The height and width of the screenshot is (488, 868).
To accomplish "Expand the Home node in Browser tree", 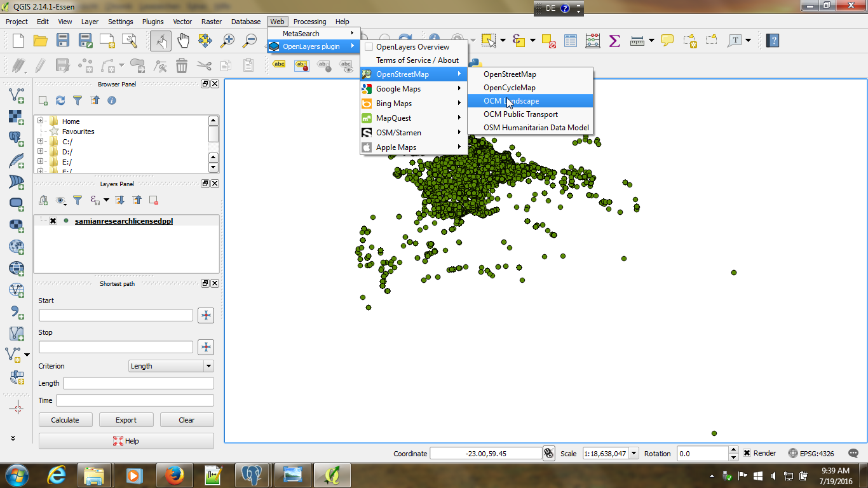I will click(41, 121).
